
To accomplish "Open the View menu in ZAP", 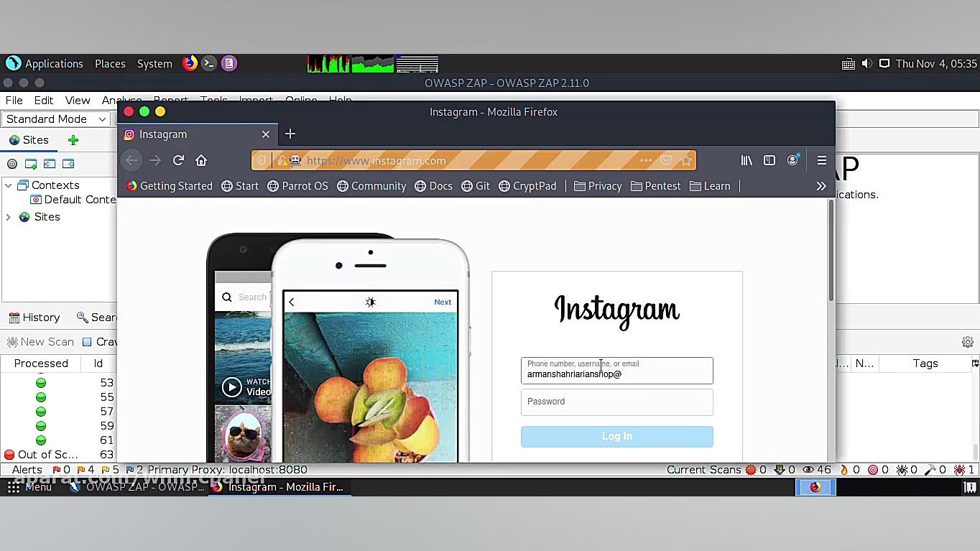I will [78, 101].
